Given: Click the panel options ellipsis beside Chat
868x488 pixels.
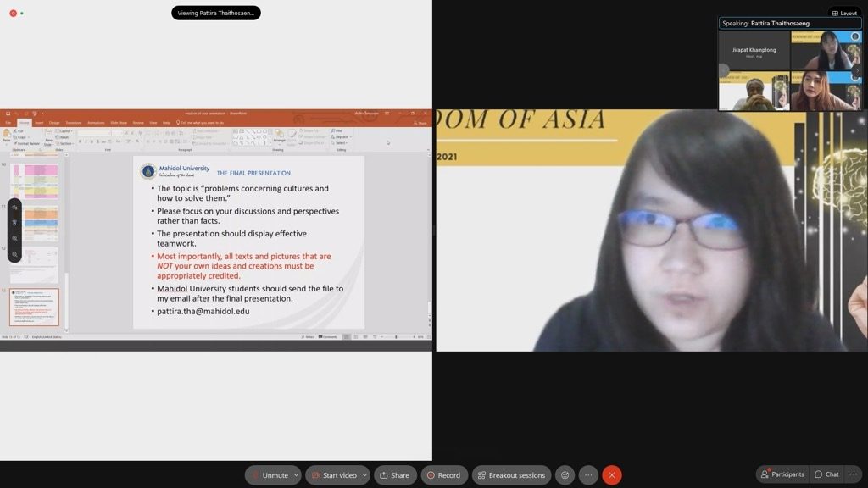Looking at the screenshot, I should point(853,474).
